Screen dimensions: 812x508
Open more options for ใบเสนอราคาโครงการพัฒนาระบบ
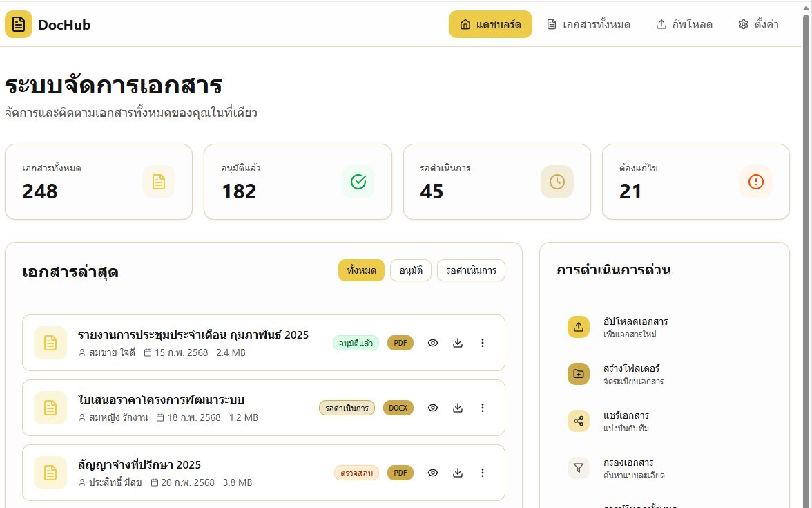(482, 408)
